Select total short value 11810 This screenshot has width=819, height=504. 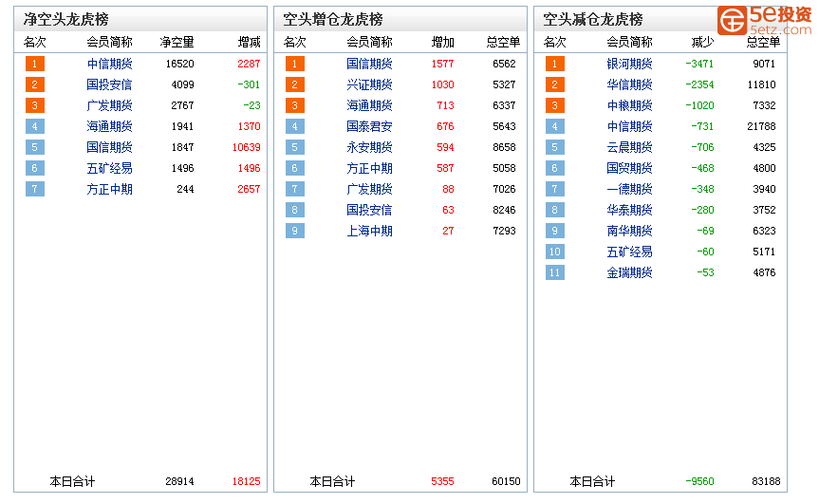761,84
